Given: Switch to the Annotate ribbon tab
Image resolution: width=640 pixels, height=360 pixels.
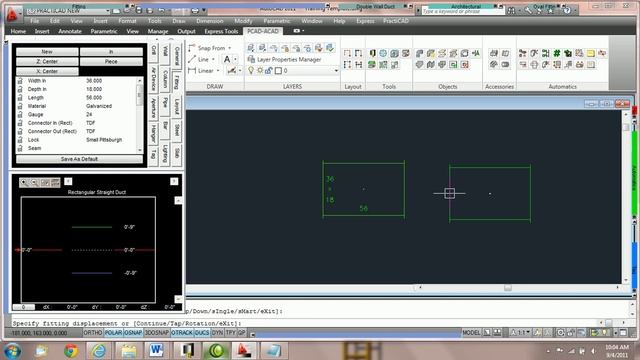Looking at the screenshot, I should click(70, 31).
